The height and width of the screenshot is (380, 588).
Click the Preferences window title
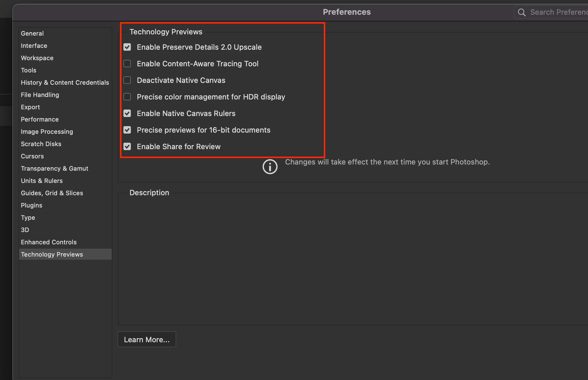[347, 12]
